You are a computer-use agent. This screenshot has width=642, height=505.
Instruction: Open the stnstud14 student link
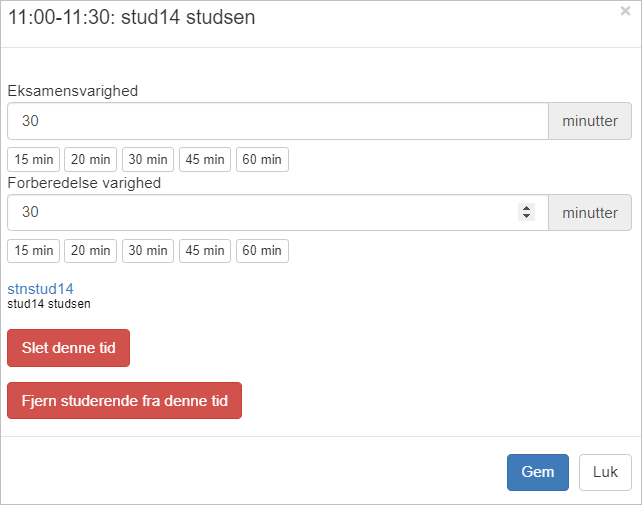(x=40, y=288)
